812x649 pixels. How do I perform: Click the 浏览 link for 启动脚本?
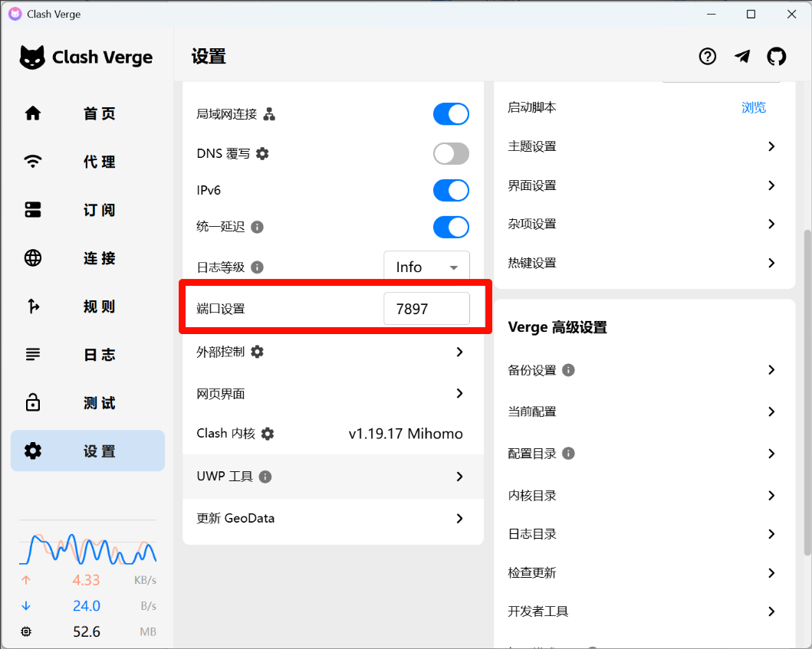[754, 107]
